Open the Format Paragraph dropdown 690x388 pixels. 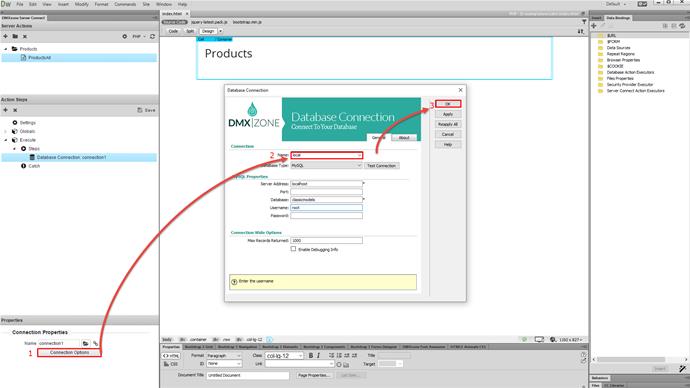pos(224,355)
